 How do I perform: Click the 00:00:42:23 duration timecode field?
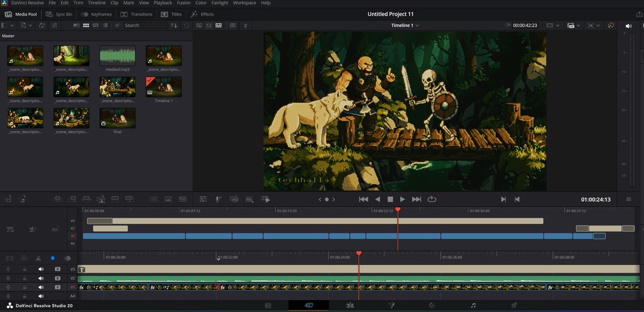coord(525,25)
